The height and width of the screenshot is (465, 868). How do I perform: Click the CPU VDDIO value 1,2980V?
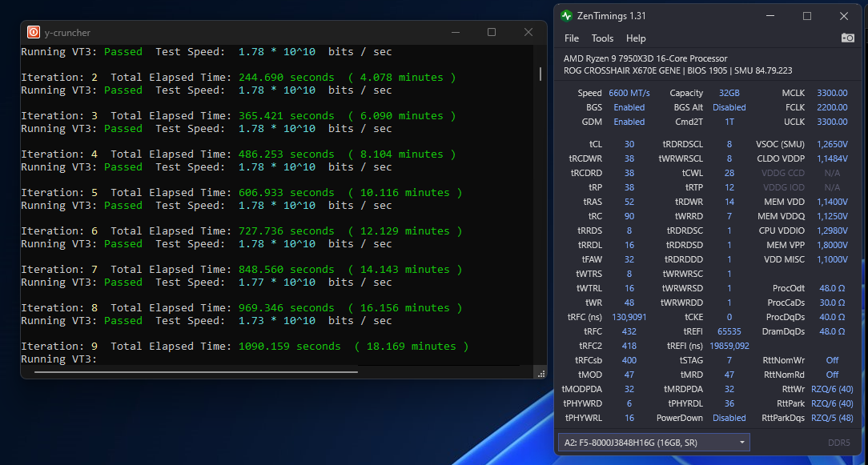(x=832, y=230)
